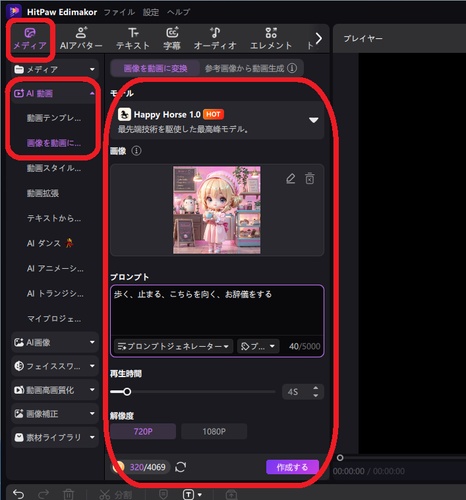Select 720P resolution
The image size is (466, 500).
(143, 432)
